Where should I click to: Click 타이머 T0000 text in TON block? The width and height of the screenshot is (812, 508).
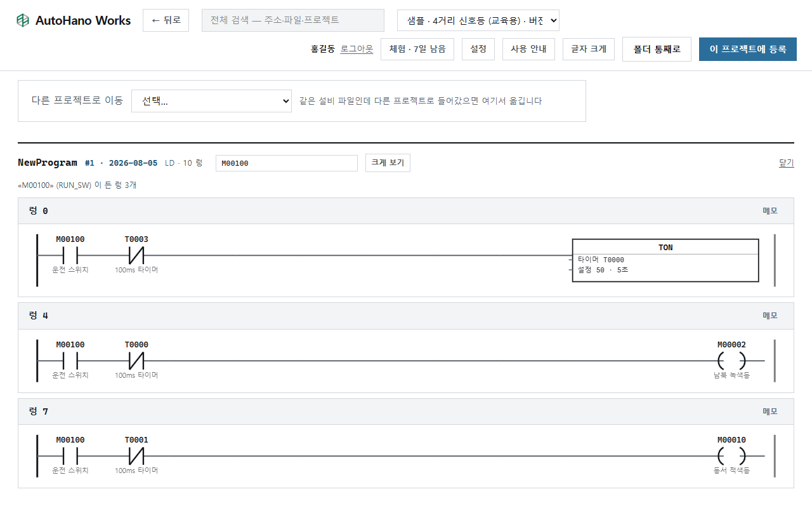tap(601, 260)
